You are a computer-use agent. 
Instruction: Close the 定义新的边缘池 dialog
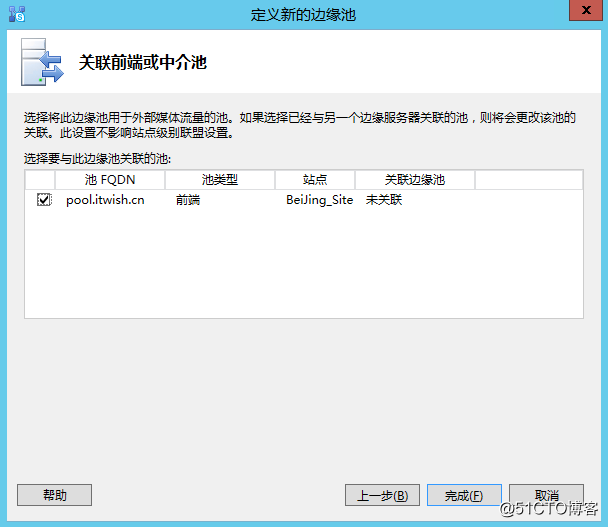[x=586, y=10]
